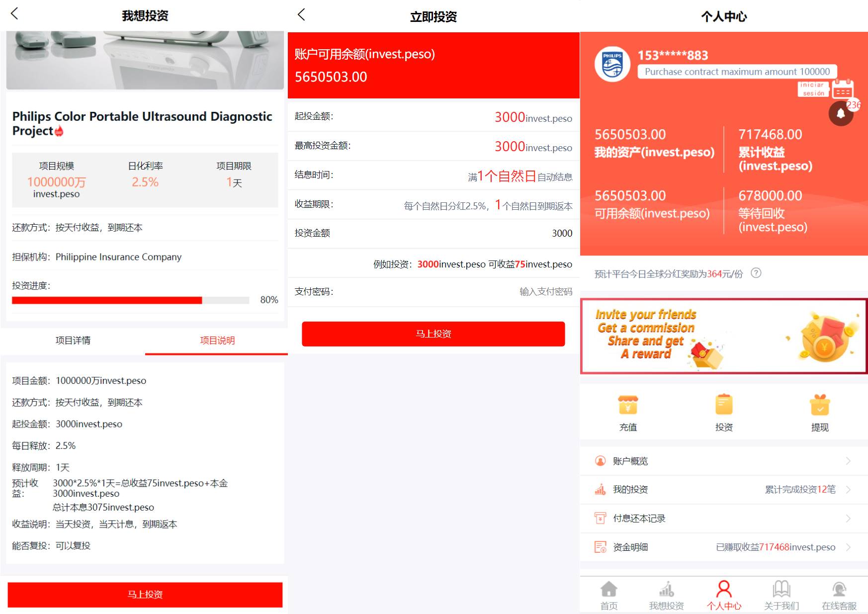
Task: Open 投资 invest icon in personal center
Action: (x=724, y=405)
